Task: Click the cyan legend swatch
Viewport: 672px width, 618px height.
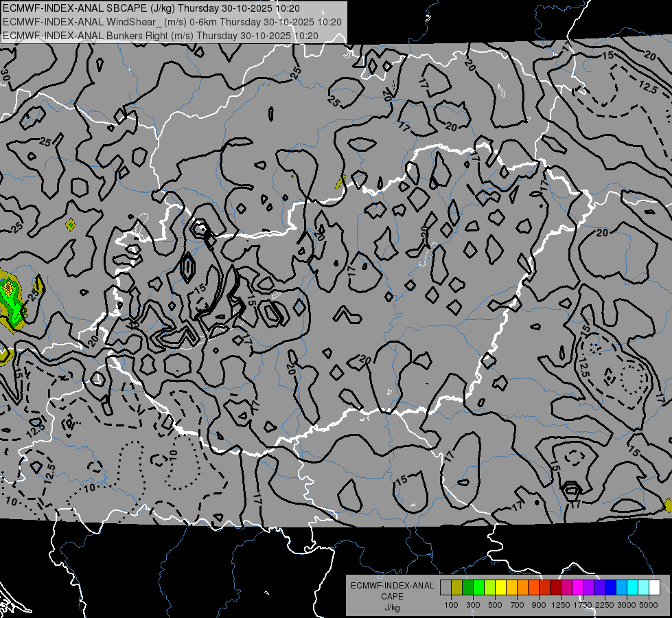Action: point(633,588)
